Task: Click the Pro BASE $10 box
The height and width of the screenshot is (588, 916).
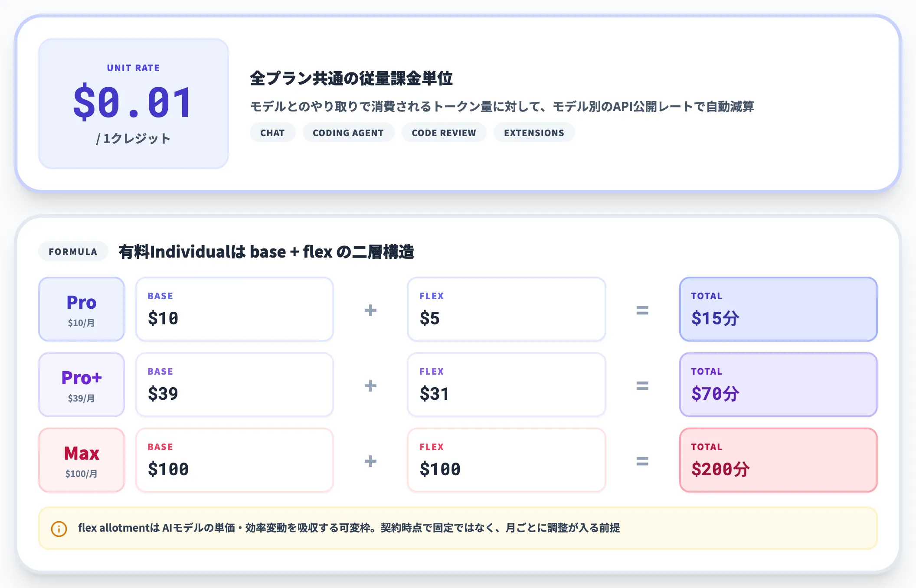Action: [x=235, y=310]
